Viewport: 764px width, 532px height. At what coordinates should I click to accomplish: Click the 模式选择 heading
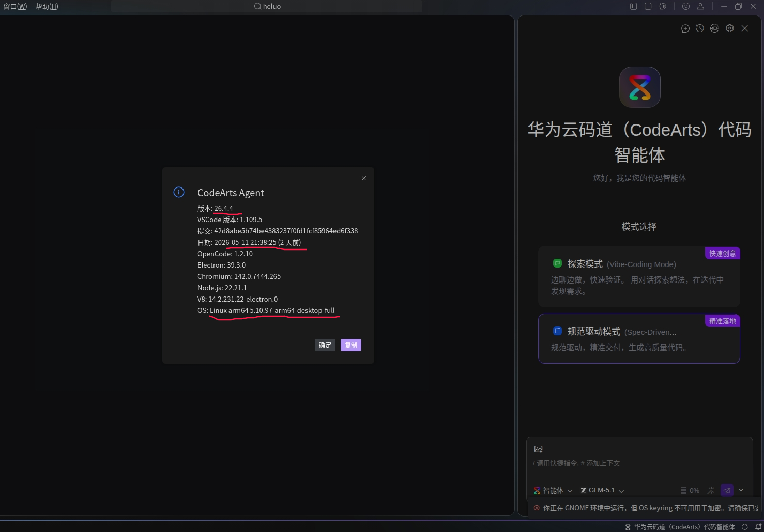click(x=639, y=226)
